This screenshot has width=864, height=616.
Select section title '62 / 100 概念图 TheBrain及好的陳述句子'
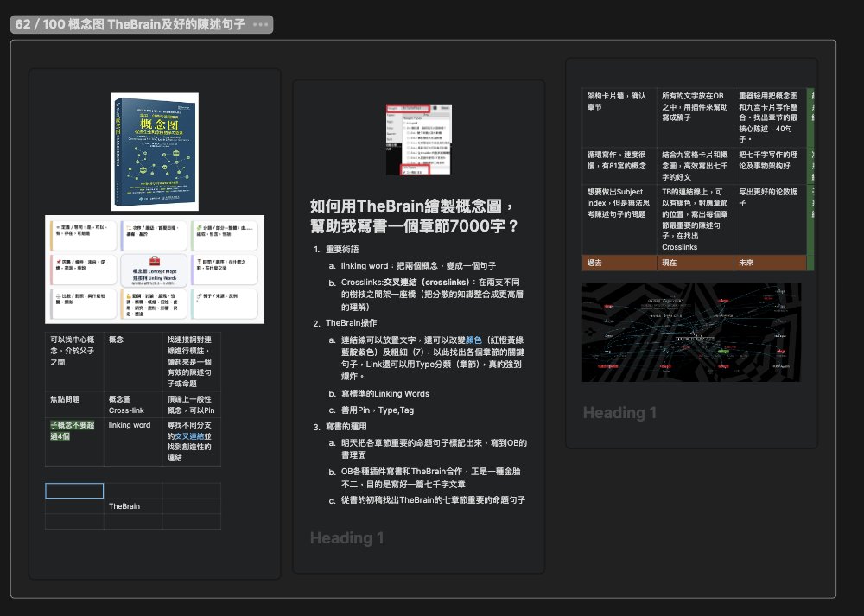click(130, 24)
